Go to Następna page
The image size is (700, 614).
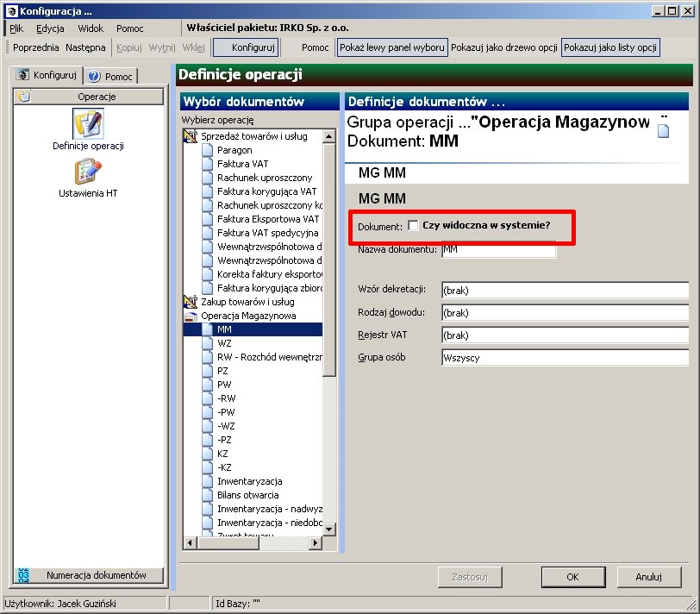[x=85, y=47]
